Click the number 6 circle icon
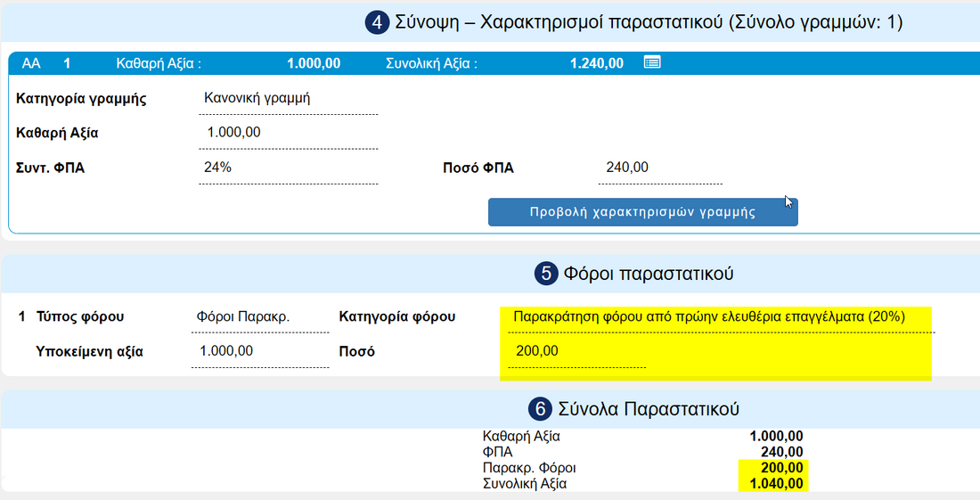 pyautogui.click(x=540, y=409)
